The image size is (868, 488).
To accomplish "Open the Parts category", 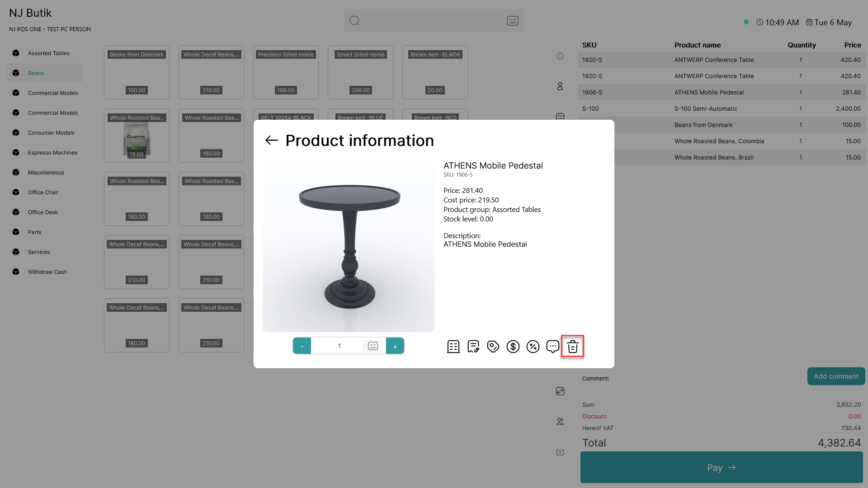I will [x=45, y=232].
